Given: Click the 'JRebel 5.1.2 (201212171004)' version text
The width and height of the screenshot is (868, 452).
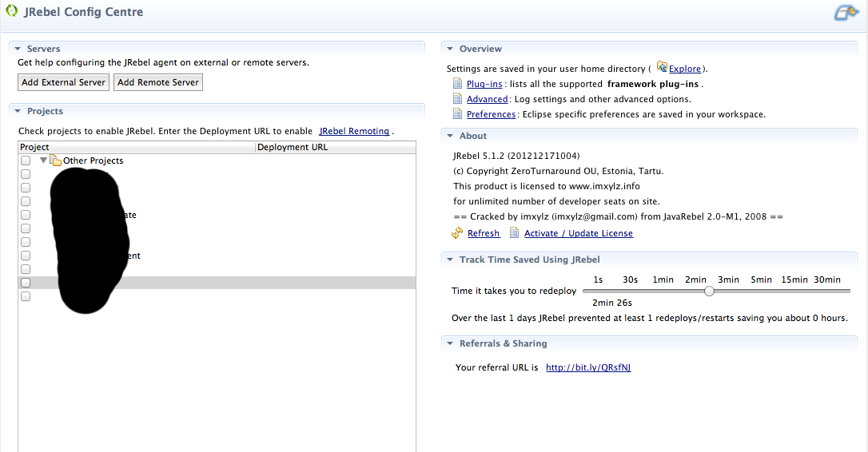Looking at the screenshot, I should (x=516, y=156).
